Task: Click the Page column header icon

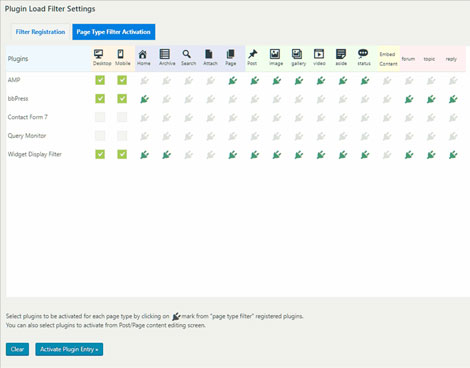Action: 231,54
